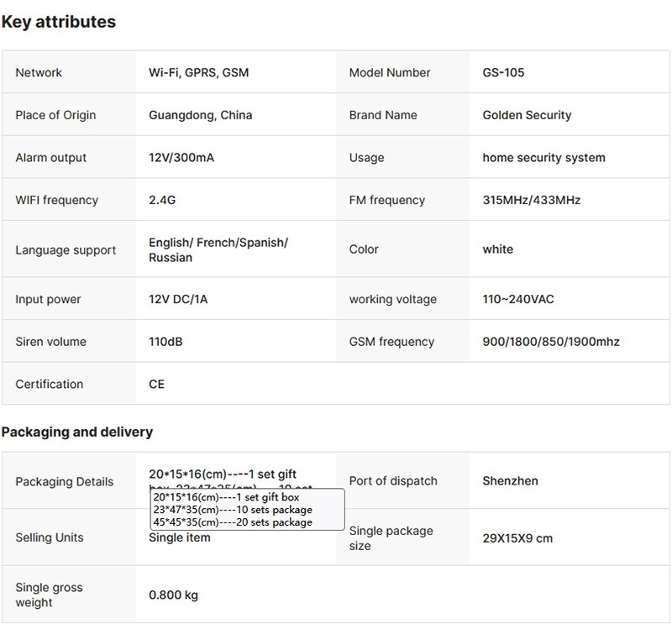Click the Wi-Fi, GPRS, GSM network value

pos(198,73)
